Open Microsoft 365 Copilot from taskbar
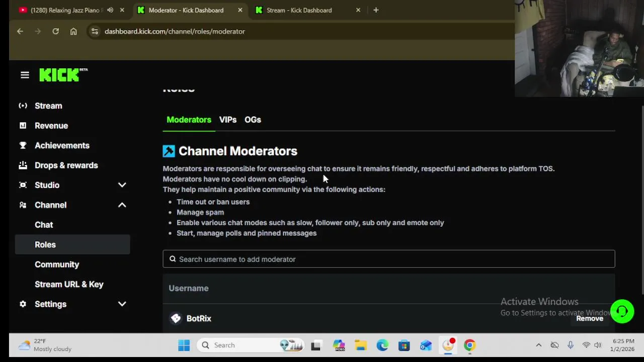The image size is (644, 362). (x=339, y=345)
